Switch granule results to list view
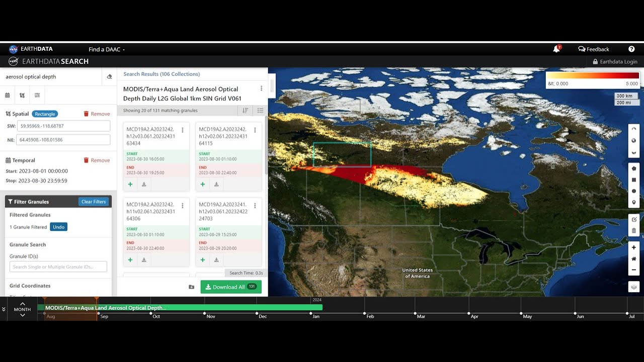This screenshot has height=362, width=644. (x=260, y=111)
